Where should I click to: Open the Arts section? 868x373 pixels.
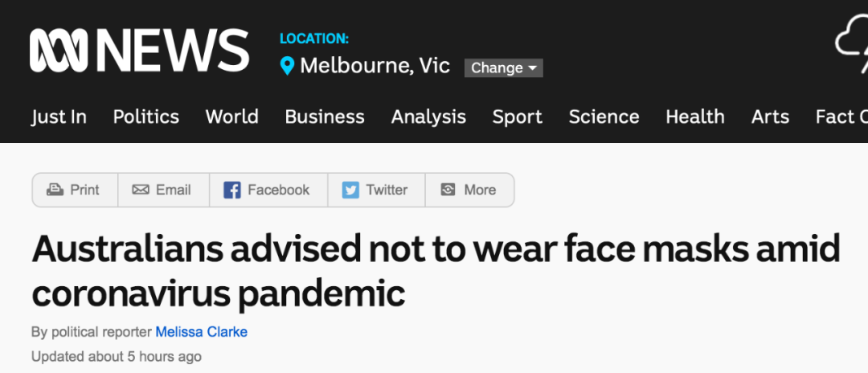[x=770, y=117]
